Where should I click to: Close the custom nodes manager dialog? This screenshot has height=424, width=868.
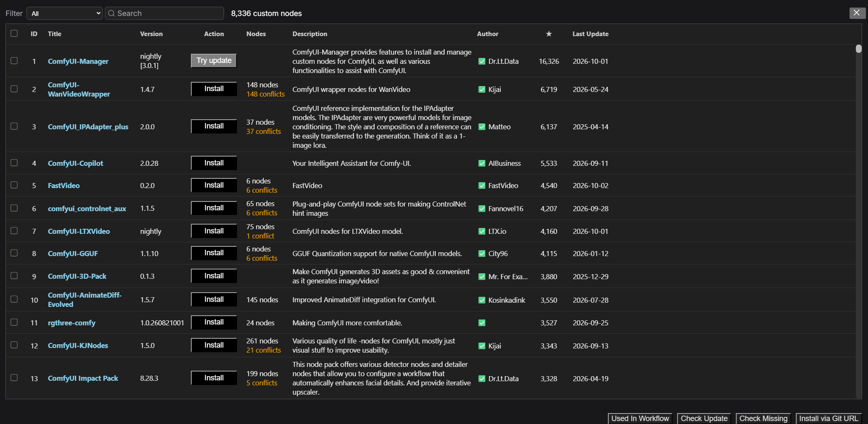tap(857, 13)
